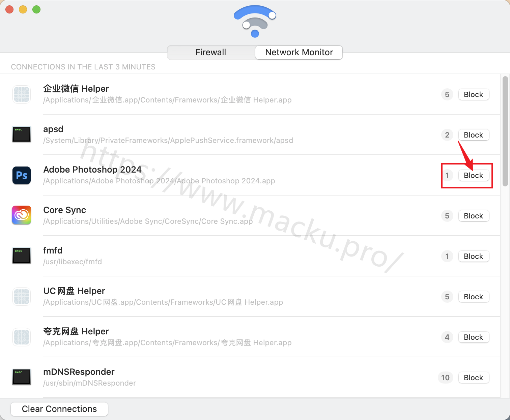Click the apsd exec terminal icon

tap(22, 134)
